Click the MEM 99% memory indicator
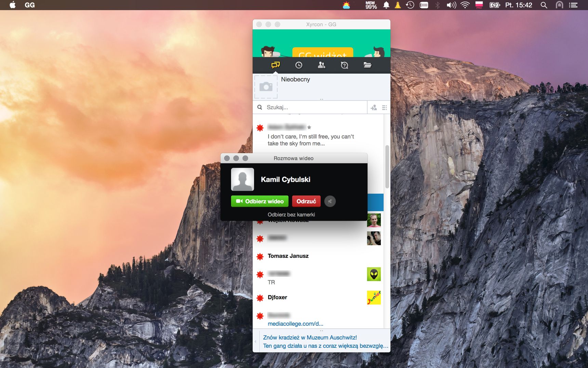Screen dimensions: 588x368 coord(371,5)
